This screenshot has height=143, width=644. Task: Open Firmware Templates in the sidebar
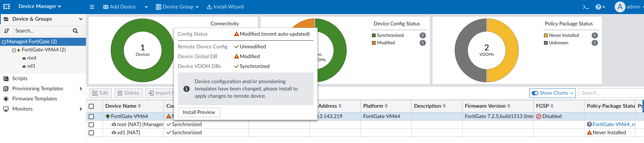(x=35, y=99)
